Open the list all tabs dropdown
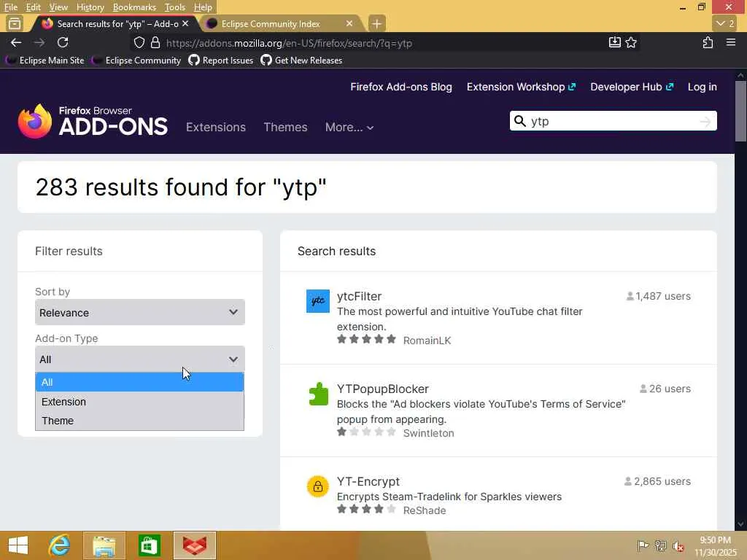Screen dimensions: 747x560 (726, 23)
